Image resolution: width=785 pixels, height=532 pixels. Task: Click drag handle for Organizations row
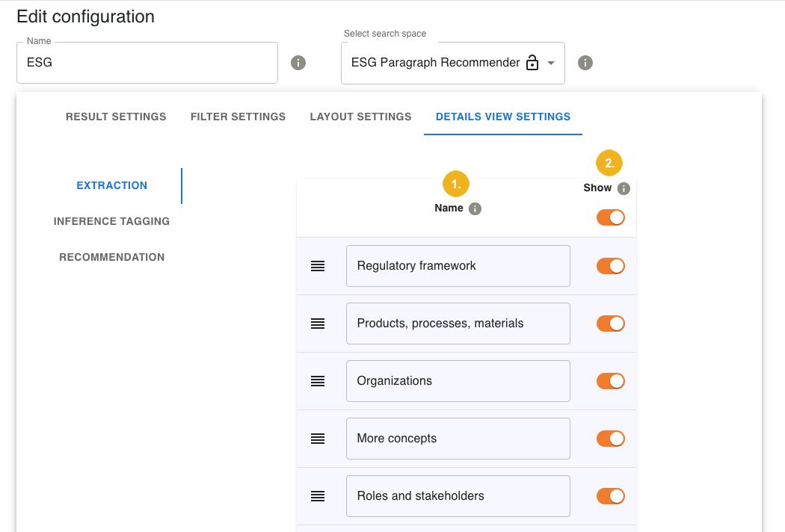click(x=318, y=381)
